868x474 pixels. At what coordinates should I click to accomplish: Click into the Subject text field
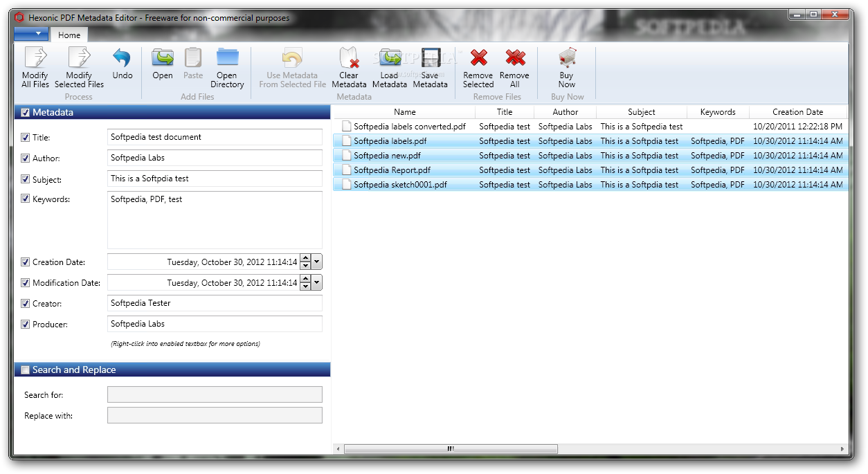[215, 179]
